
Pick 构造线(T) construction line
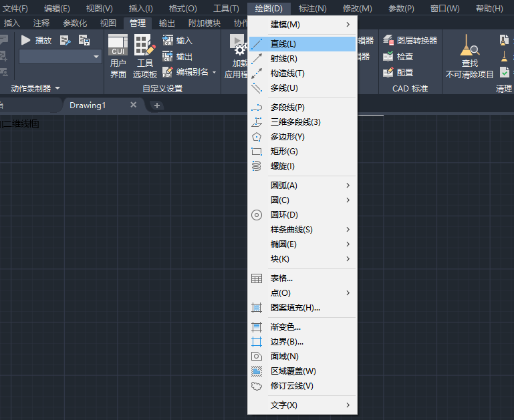click(x=302, y=73)
